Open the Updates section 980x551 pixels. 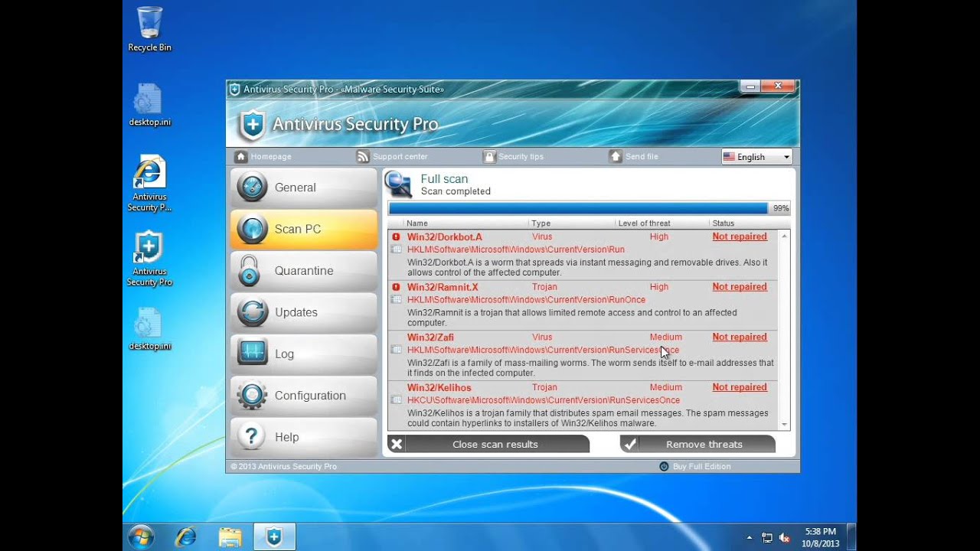303,312
